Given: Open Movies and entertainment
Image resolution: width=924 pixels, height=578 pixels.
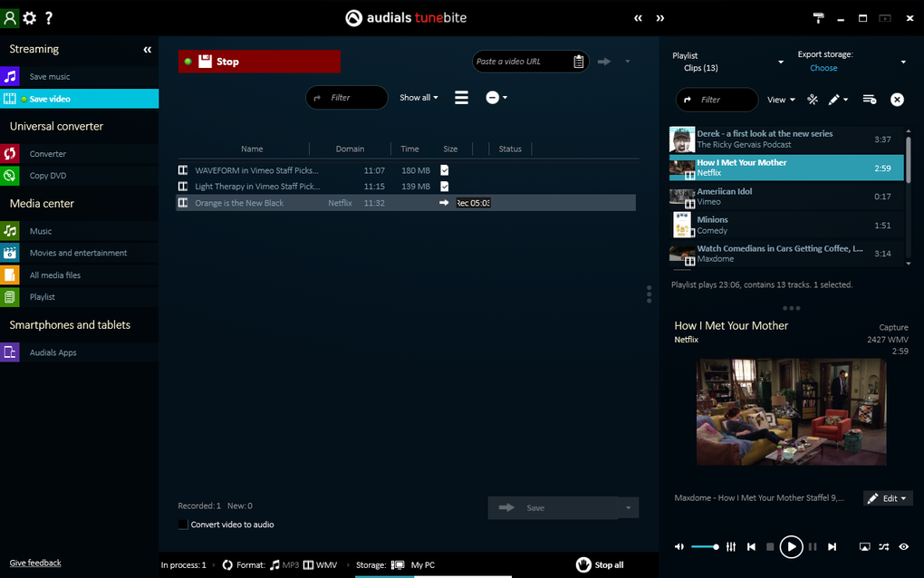Looking at the screenshot, I should [79, 253].
